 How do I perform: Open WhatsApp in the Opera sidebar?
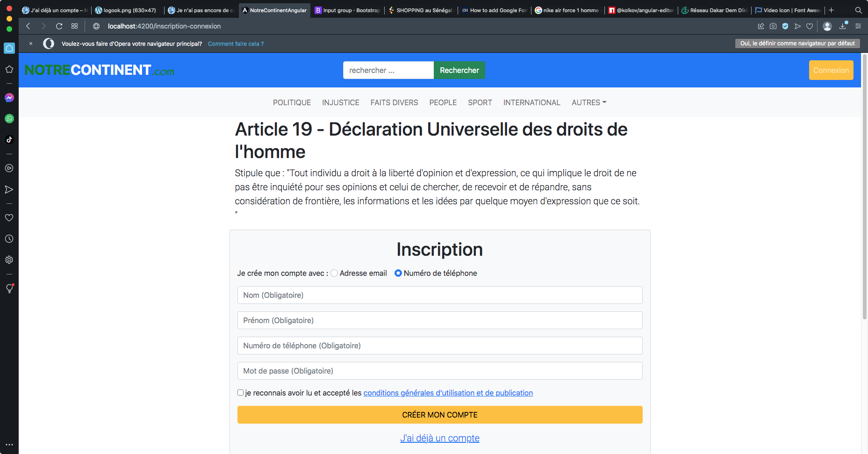click(x=9, y=119)
